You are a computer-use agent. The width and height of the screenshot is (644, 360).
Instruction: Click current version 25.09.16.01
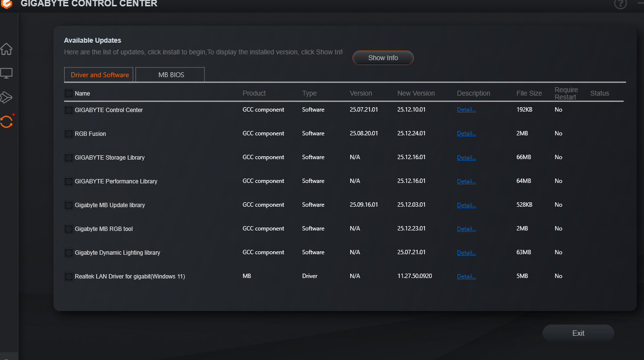(364, 205)
